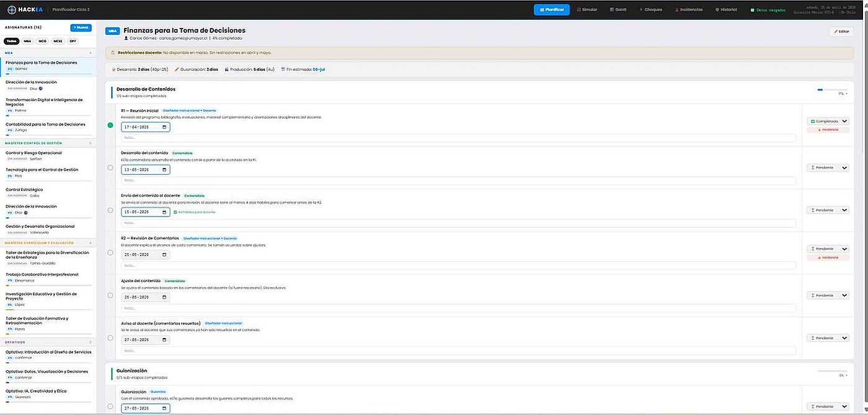Collapse the MBA group header in sidebar
The width and height of the screenshot is (868, 415).
click(x=48, y=53)
